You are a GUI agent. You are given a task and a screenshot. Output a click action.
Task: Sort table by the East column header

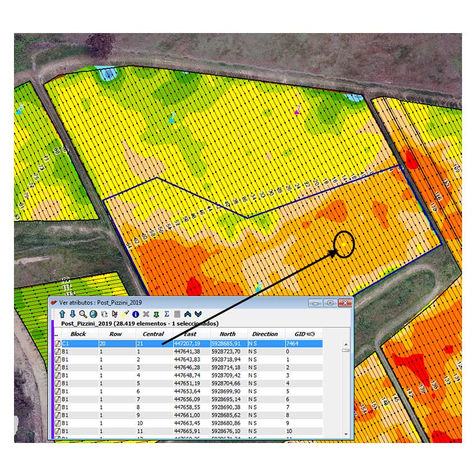click(x=190, y=334)
